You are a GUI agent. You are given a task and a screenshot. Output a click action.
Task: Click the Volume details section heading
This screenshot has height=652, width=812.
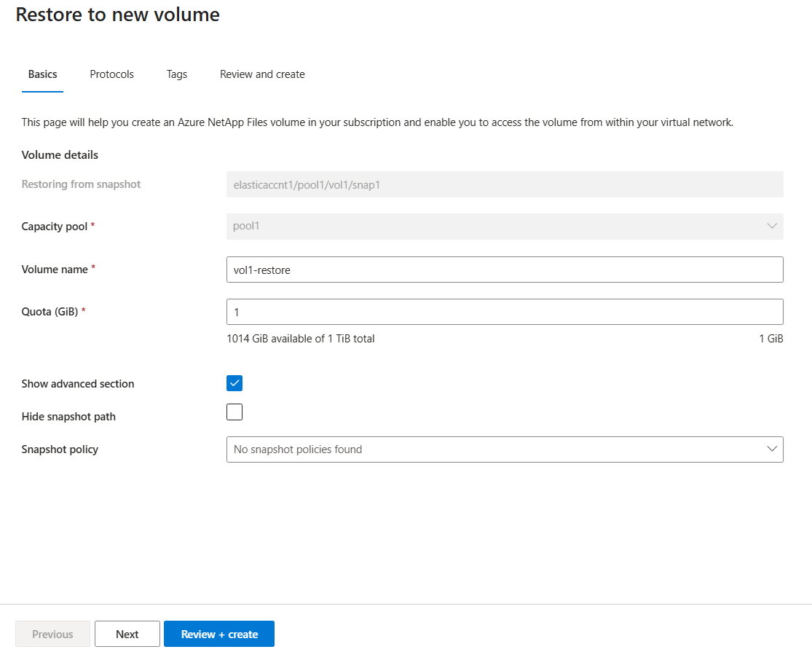pyautogui.click(x=60, y=154)
